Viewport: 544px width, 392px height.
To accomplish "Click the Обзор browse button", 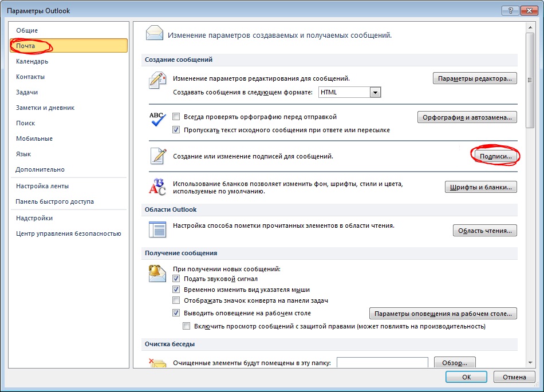I will 455,363.
